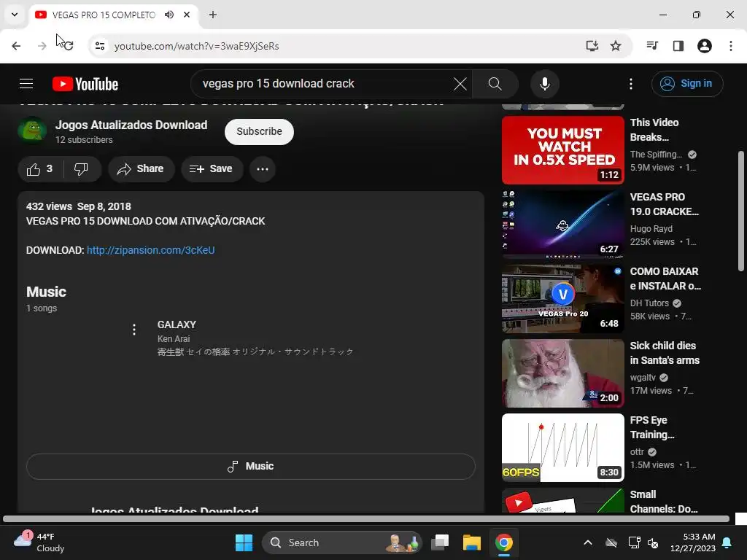747x560 pixels.
Task: Click 'COMO BAIXAR e INSTALAR' video title
Action: click(x=665, y=279)
